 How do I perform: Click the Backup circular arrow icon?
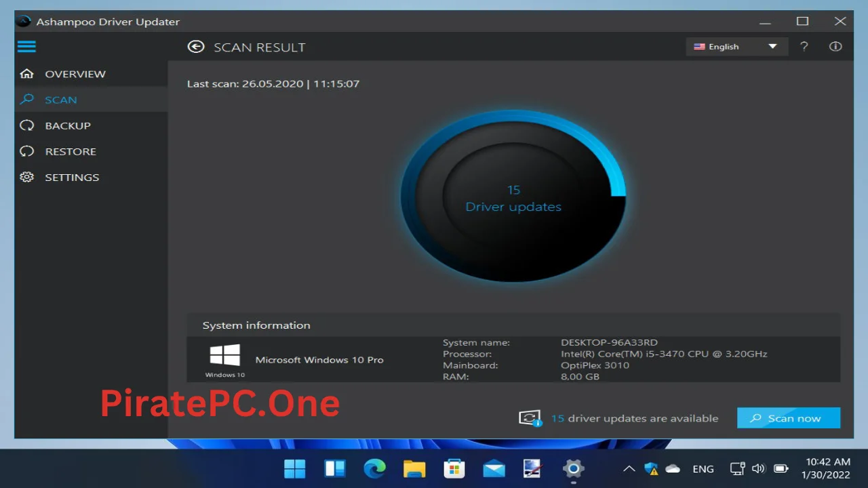[x=26, y=125]
